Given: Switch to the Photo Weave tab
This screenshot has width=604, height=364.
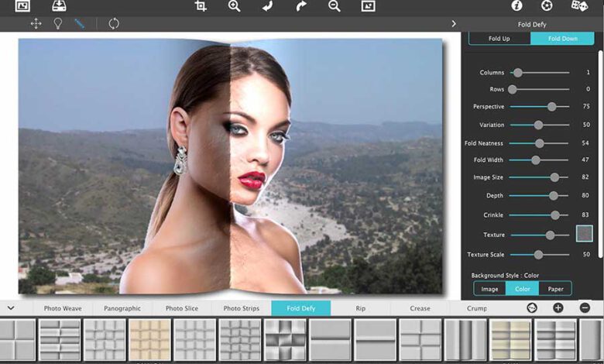Looking at the screenshot, I should click(x=63, y=308).
